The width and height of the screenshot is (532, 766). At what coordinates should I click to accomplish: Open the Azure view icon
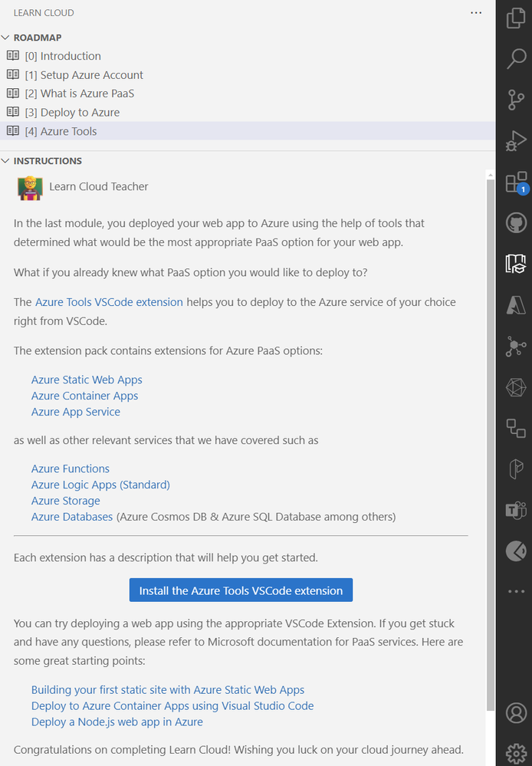coord(516,305)
